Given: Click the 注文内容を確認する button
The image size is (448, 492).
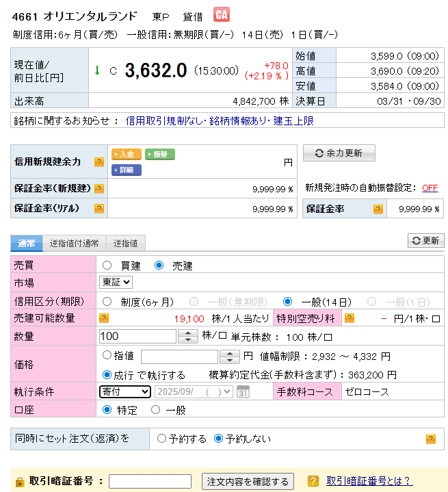Looking at the screenshot, I should 248,482.
